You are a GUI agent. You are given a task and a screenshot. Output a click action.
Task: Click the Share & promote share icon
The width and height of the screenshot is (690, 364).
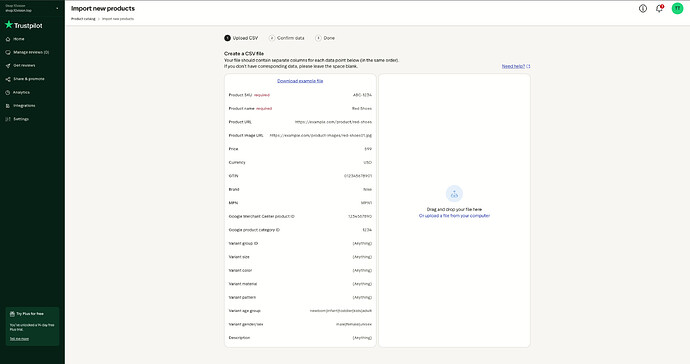pos(8,79)
